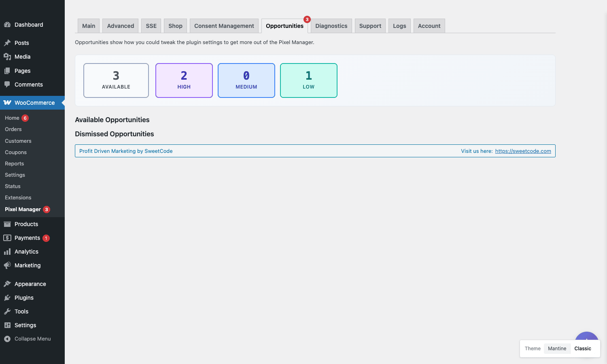Open the SSE tab

click(151, 26)
